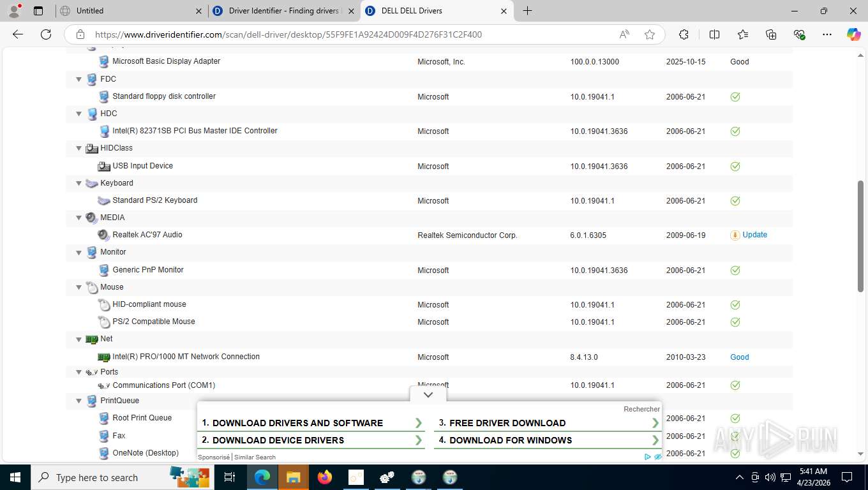Switch to the Untitled tab
Image resolution: width=868 pixels, height=490 pixels.
point(131,11)
